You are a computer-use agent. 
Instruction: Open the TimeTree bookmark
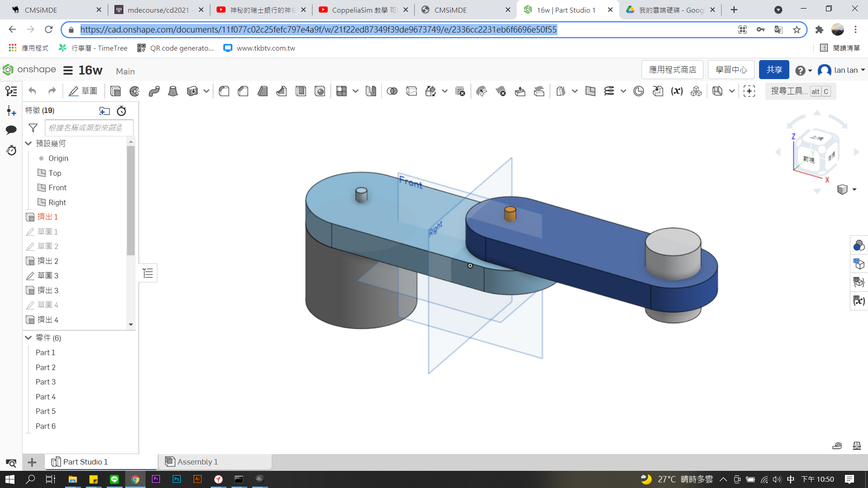(x=93, y=48)
